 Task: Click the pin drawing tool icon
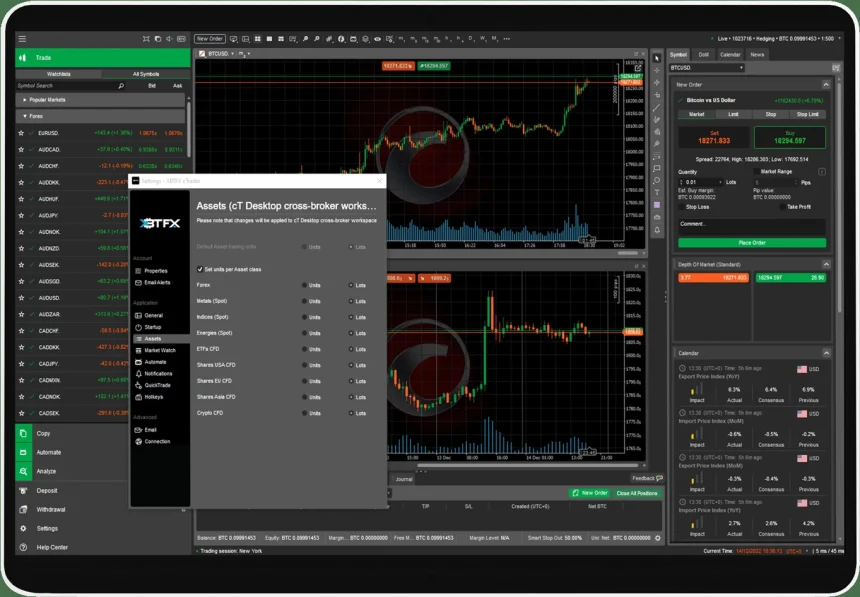pos(657,144)
